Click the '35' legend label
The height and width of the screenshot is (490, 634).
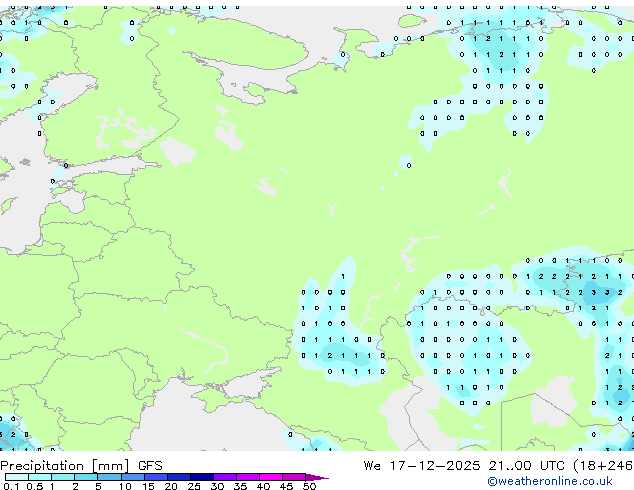240,486
